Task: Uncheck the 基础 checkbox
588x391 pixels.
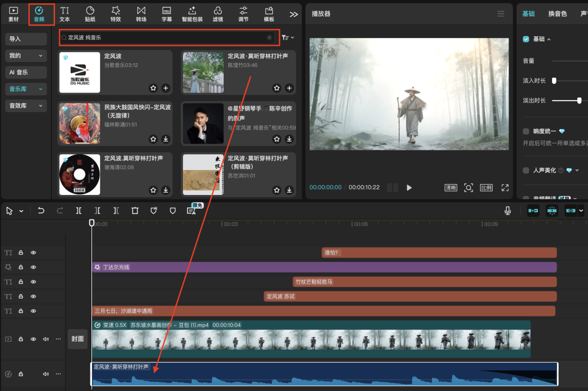Action: point(526,39)
